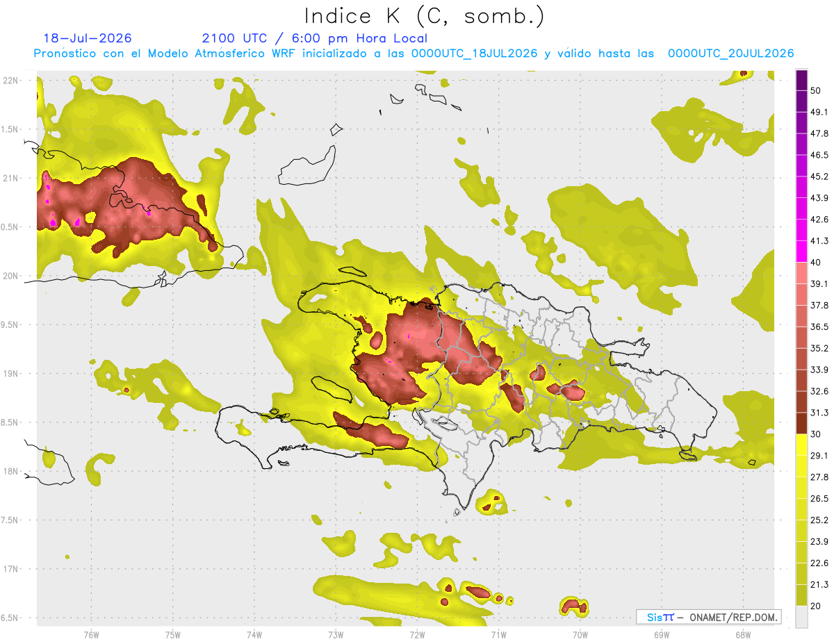Click the '9.5N' latitude axis label
This screenshot has width=834, height=644.
coord(10,324)
